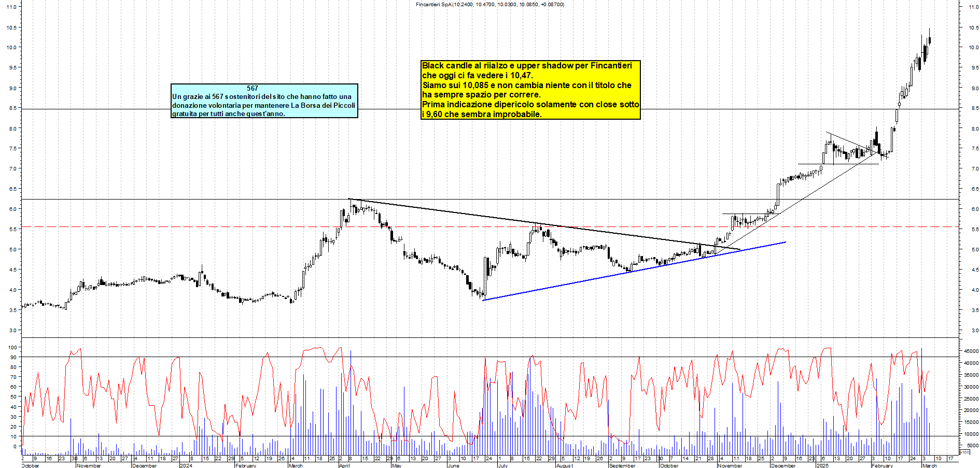
Task: Click the line 'i 9,60 che sembra improbabile.'
Action: (482, 114)
